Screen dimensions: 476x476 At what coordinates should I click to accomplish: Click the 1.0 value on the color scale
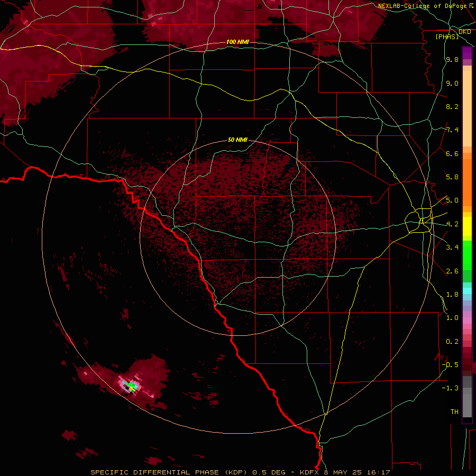(x=452, y=318)
